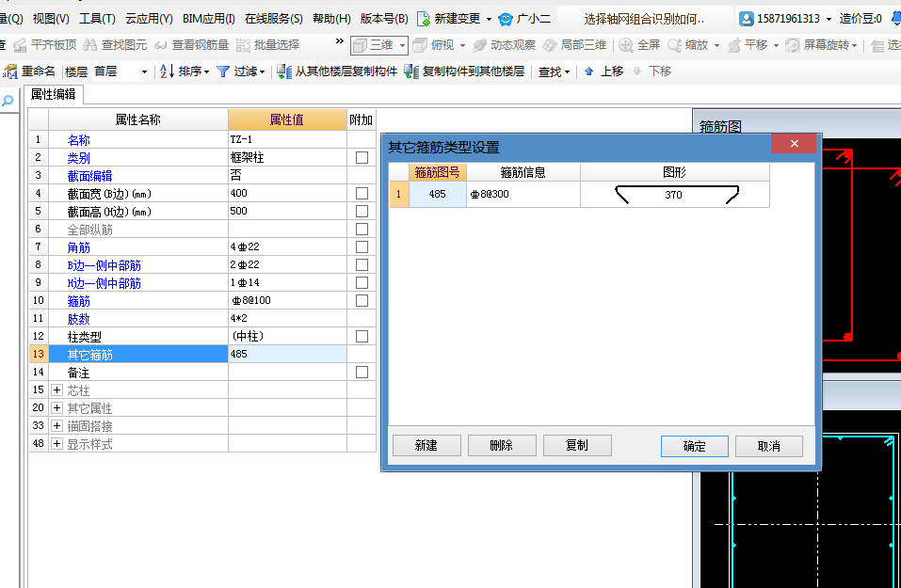Toggle 附加 checkbox for 类别 row
This screenshot has width=901, height=588.
pos(362,157)
